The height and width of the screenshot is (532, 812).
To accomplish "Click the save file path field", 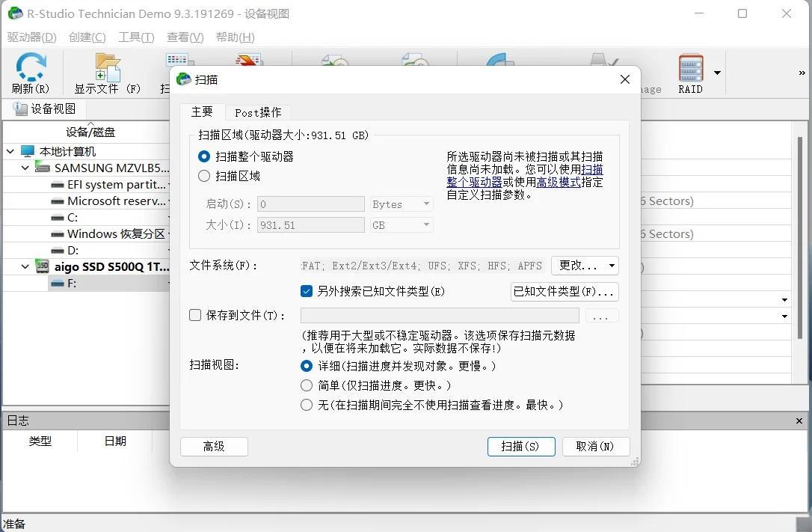I will 440,316.
